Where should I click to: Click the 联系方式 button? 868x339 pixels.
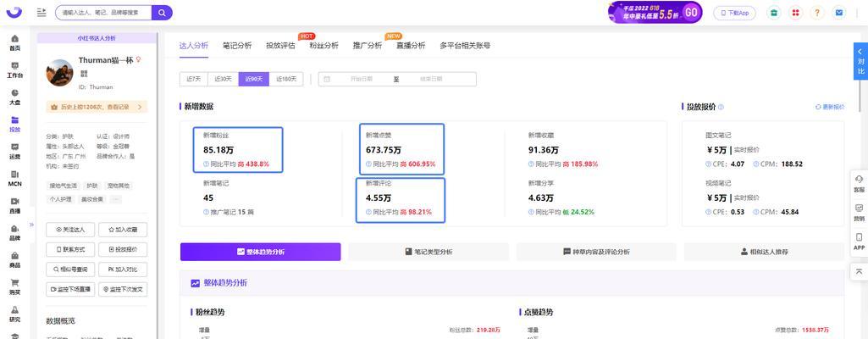(x=70, y=249)
